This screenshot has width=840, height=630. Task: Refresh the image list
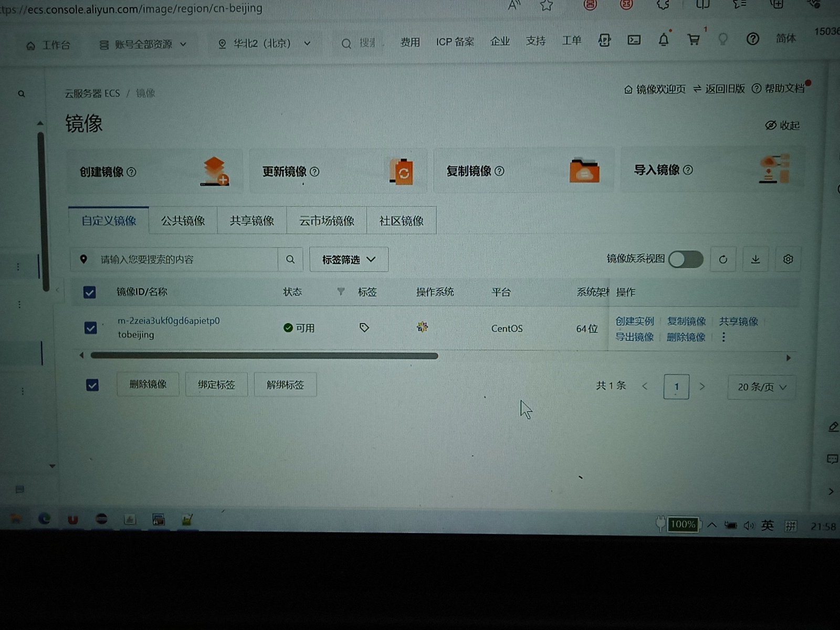point(723,259)
